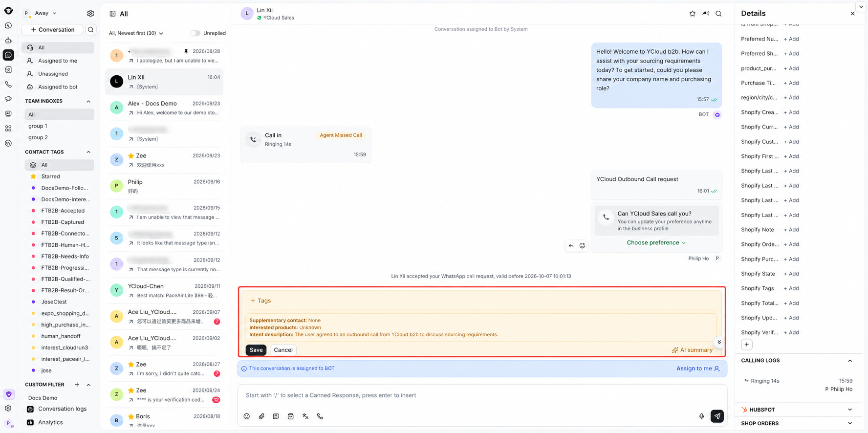
Task: Click the search icon beside Conversation button
Action: click(x=90, y=30)
